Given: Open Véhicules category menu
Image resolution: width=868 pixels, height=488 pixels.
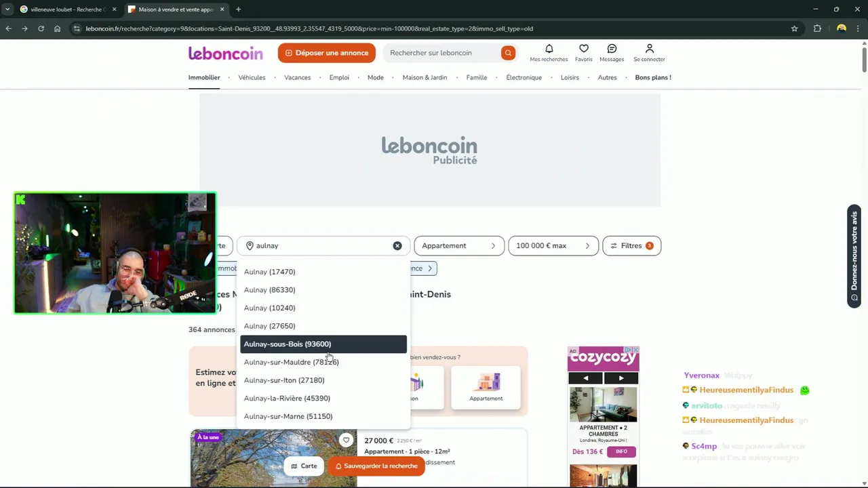Looking at the screenshot, I should click(x=252, y=77).
